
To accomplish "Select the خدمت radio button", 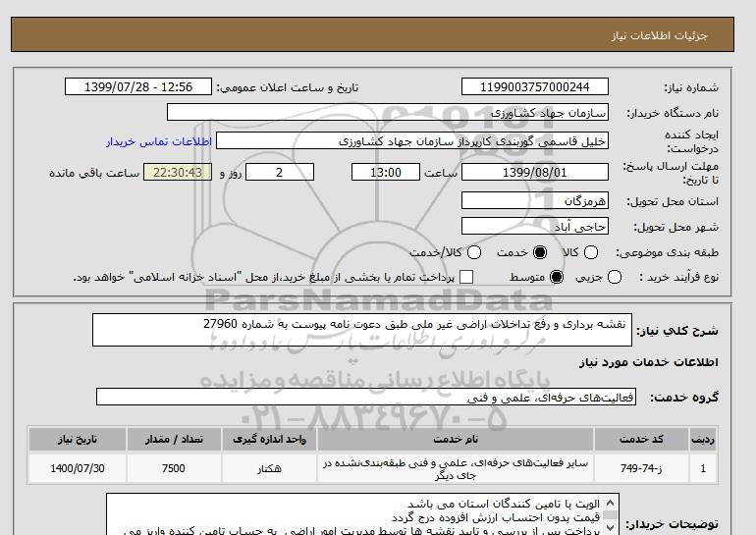I will point(540,252).
